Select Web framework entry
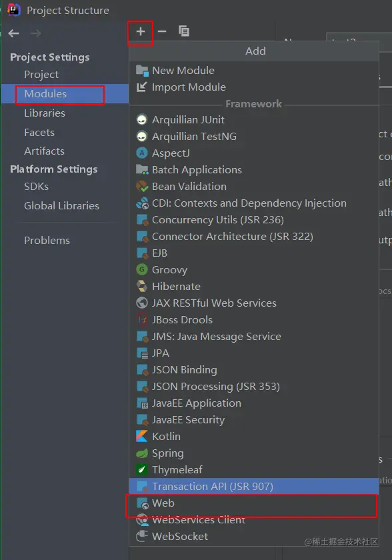 pos(254,503)
